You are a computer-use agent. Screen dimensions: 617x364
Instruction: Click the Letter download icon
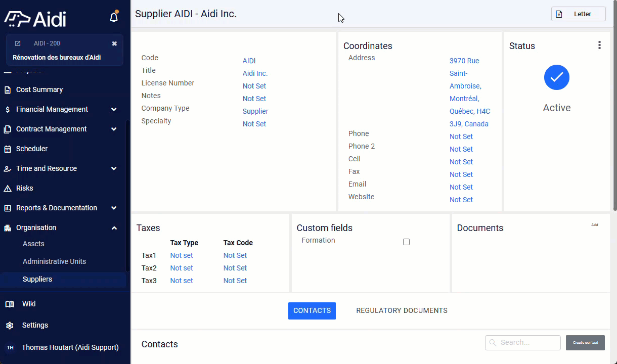pos(559,14)
